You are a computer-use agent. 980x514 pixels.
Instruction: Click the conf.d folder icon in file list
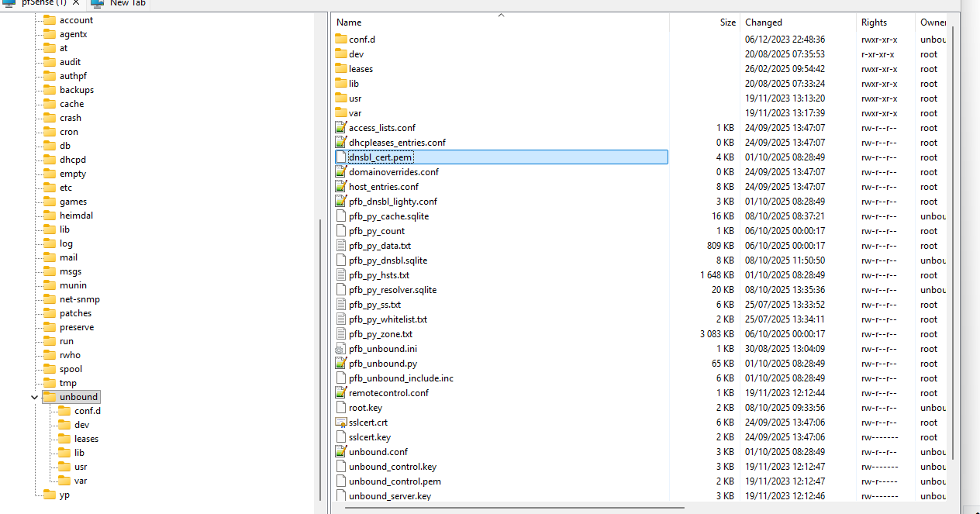tap(341, 39)
